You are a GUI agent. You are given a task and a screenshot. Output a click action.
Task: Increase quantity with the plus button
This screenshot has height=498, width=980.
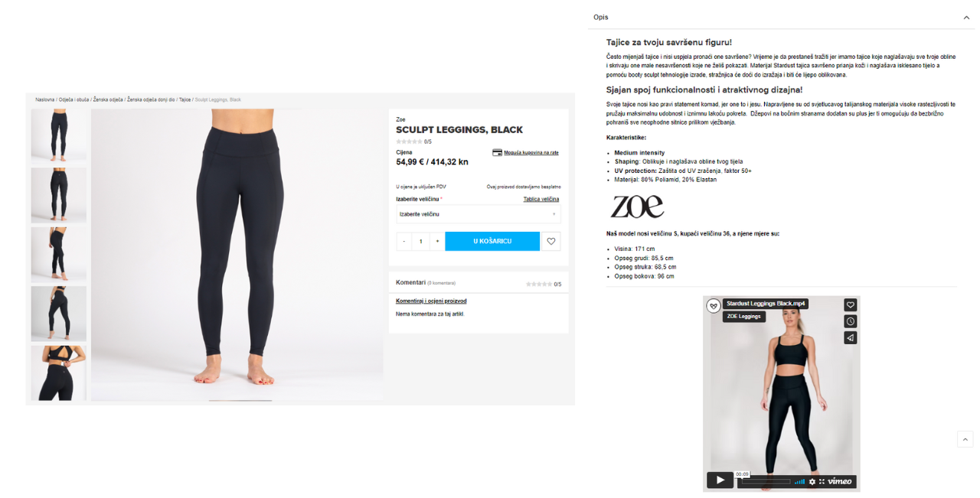click(437, 241)
